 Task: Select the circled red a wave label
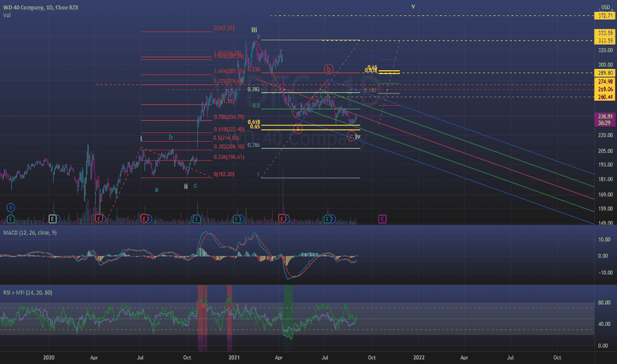coord(298,128)
